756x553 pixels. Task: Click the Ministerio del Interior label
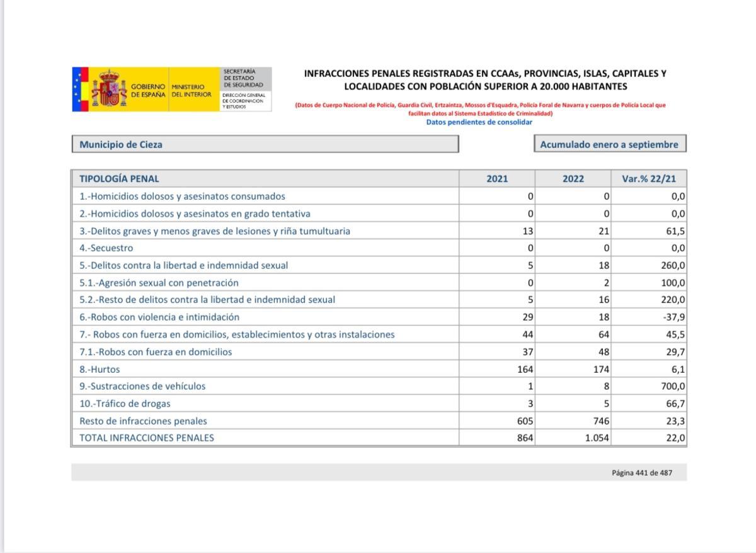click(187, 90)
